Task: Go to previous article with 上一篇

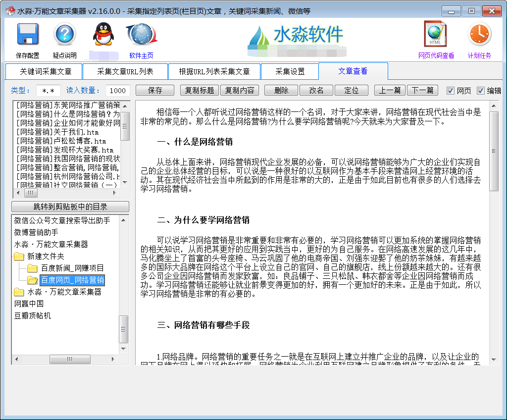Action: pyautogui.click(x=390, y=90)
